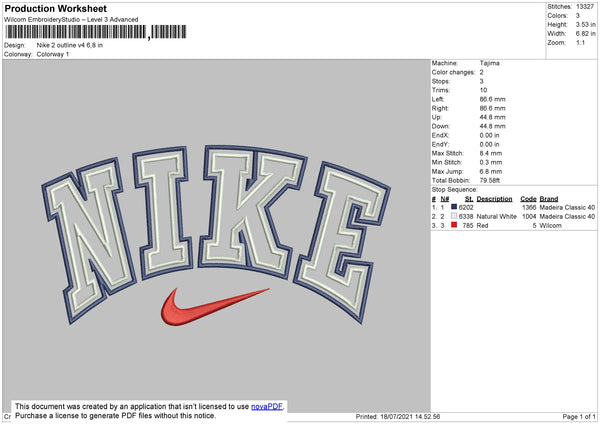Click the 'Down:' label
600x424 pixels.
point(441,126)
